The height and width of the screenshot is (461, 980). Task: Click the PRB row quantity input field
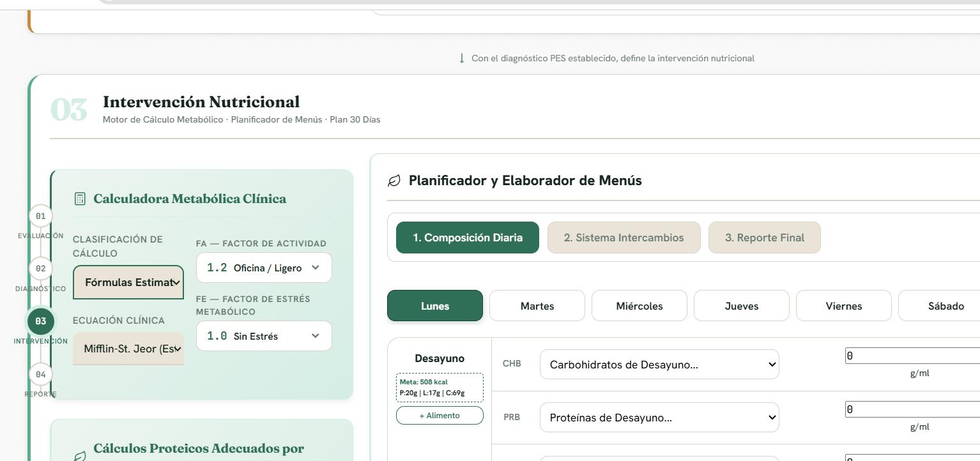point(912,410)
